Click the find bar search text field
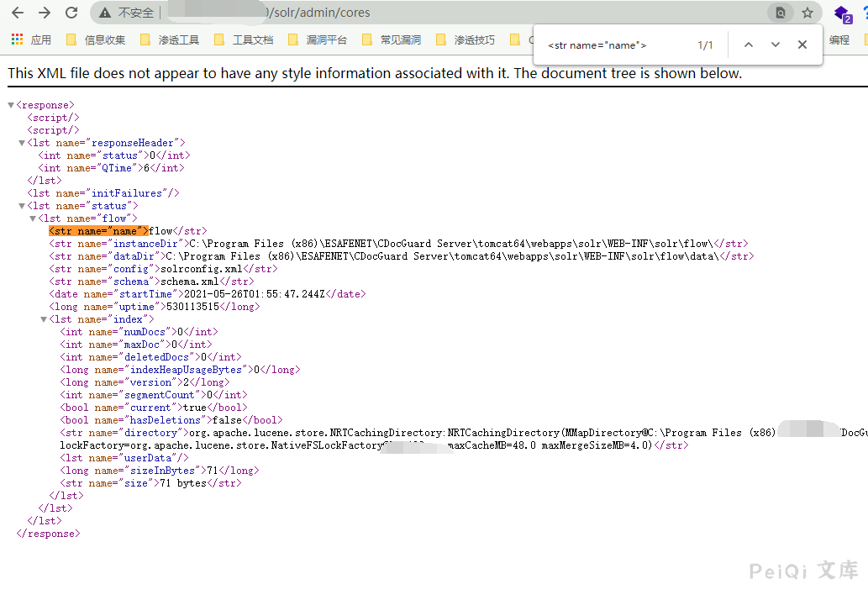The image size is (868, 600). tap(613, 45)
